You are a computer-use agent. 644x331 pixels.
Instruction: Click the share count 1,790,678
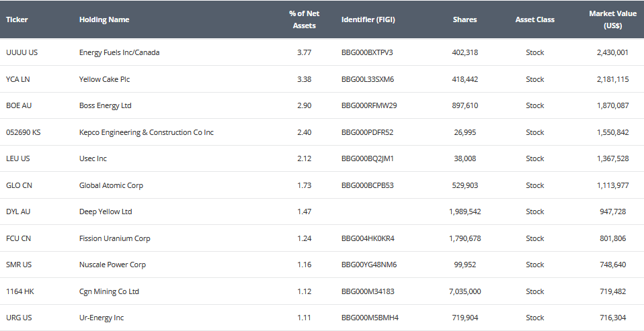coord(465,238)
